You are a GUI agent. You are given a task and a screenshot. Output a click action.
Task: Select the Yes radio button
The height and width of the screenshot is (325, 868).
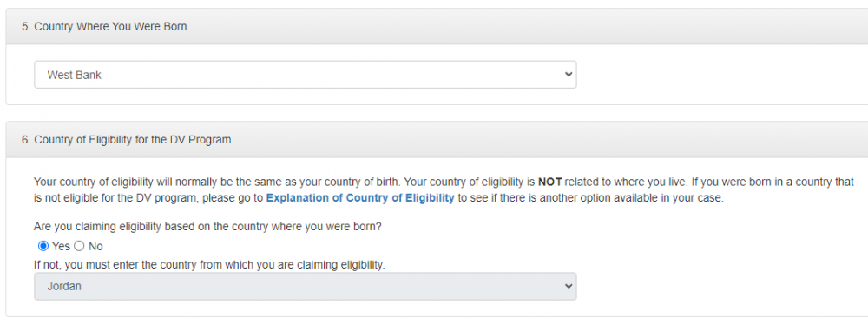[x=43, y=246]
